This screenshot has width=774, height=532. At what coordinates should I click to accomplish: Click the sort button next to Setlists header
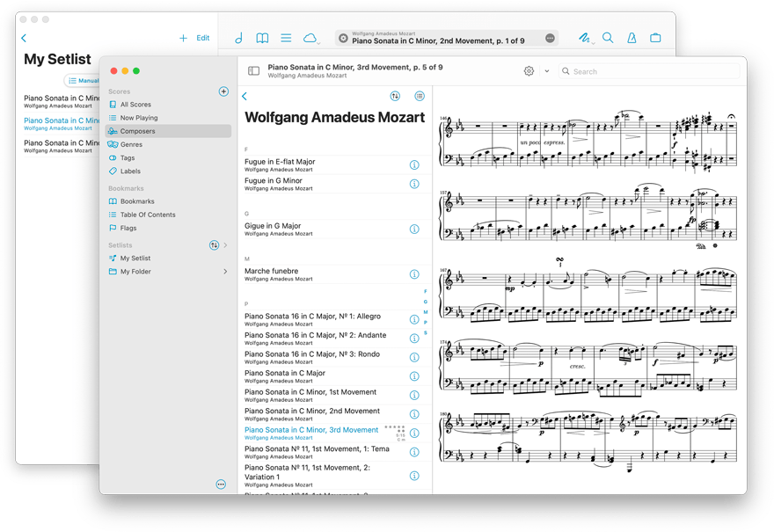click(214, 244)
